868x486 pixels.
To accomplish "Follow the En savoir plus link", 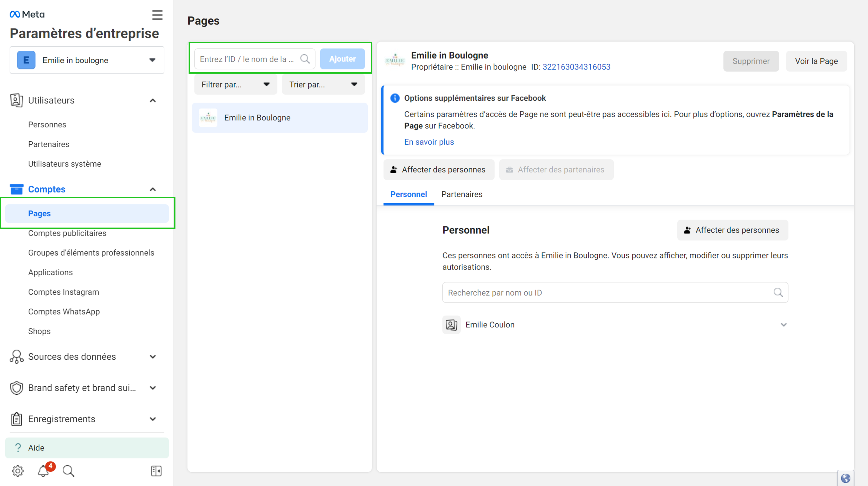I will coord(429,142).
